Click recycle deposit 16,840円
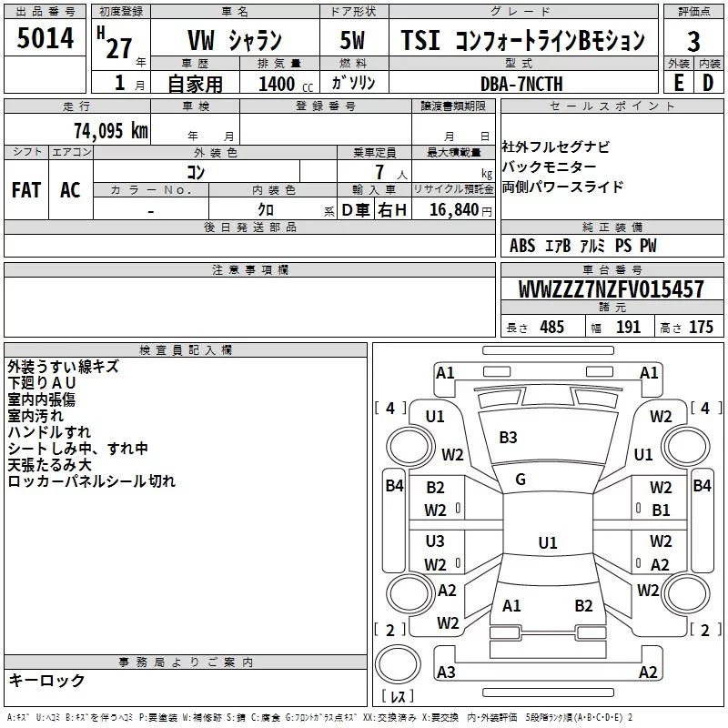The height and width of the screenshot is (728, 728). pos(460,210)
